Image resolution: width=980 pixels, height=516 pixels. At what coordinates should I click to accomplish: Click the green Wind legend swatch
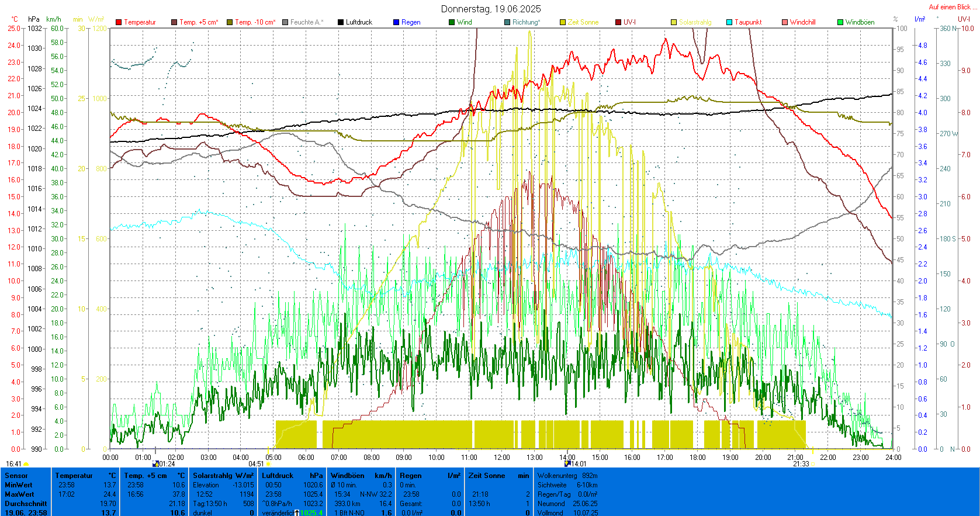pos(452,22)
